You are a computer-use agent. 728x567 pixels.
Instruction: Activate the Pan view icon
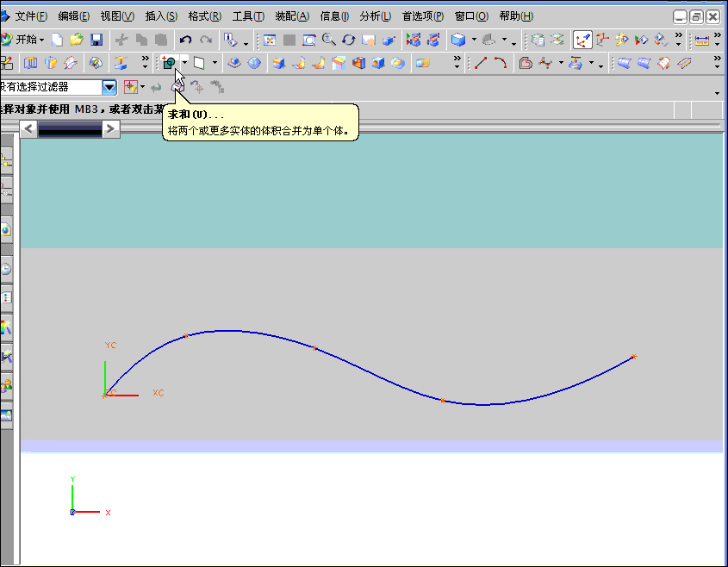coord(368,41)
